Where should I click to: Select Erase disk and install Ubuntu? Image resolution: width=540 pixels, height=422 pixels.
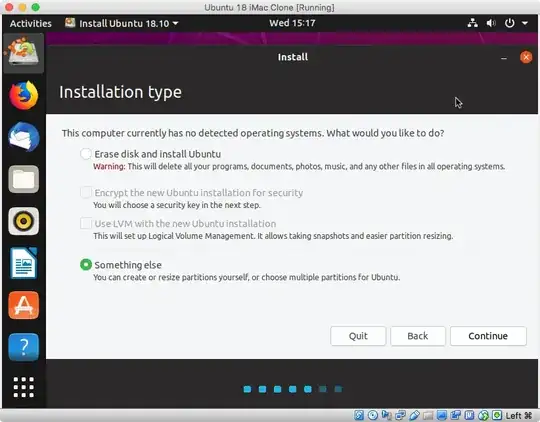86,154
